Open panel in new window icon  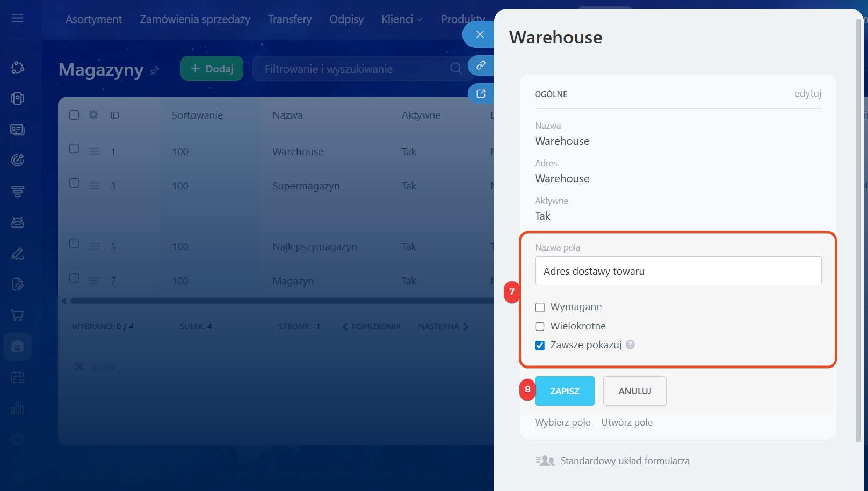click(x=481, y=93)
